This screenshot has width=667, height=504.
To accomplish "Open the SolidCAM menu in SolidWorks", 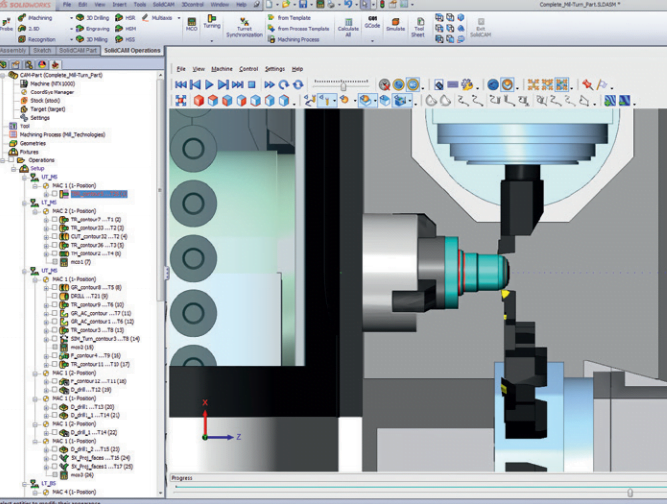I will (x=163, y=5).
